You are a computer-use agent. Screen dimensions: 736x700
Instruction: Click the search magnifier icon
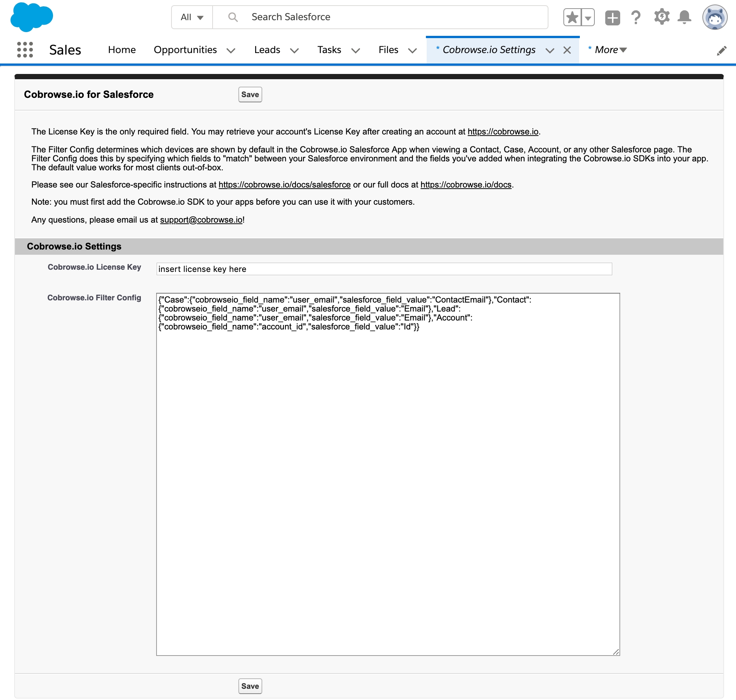point(233,17)
